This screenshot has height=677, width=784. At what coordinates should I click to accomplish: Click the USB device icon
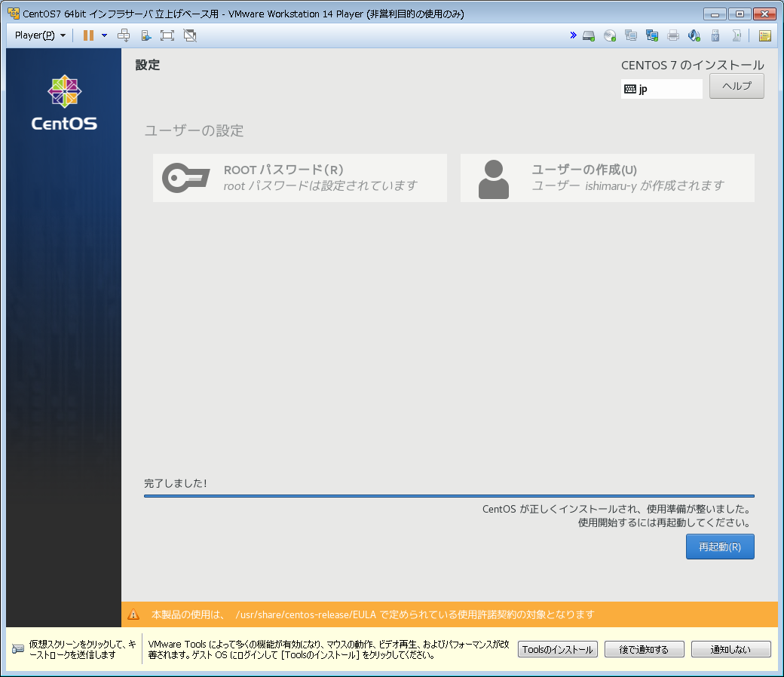pos(715,35)
